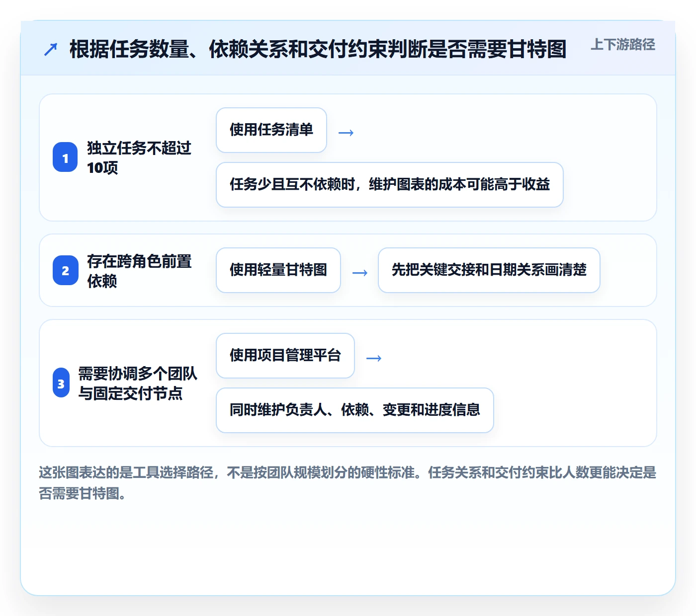Viewport: 696px width, 616px height.
Task: Click the 需要协调多个团队与固定交付节点 condition text
Action: 138,383
